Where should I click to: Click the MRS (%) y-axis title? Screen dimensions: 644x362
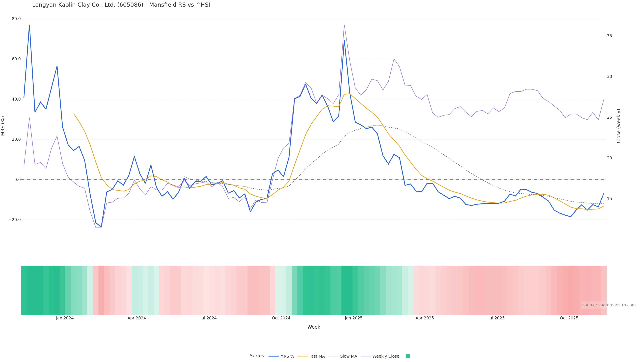(x=3, y=126)
